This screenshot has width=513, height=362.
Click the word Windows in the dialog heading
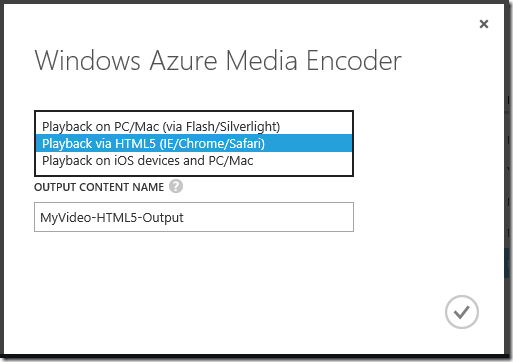pyautogui.click(x=87, y=61)
